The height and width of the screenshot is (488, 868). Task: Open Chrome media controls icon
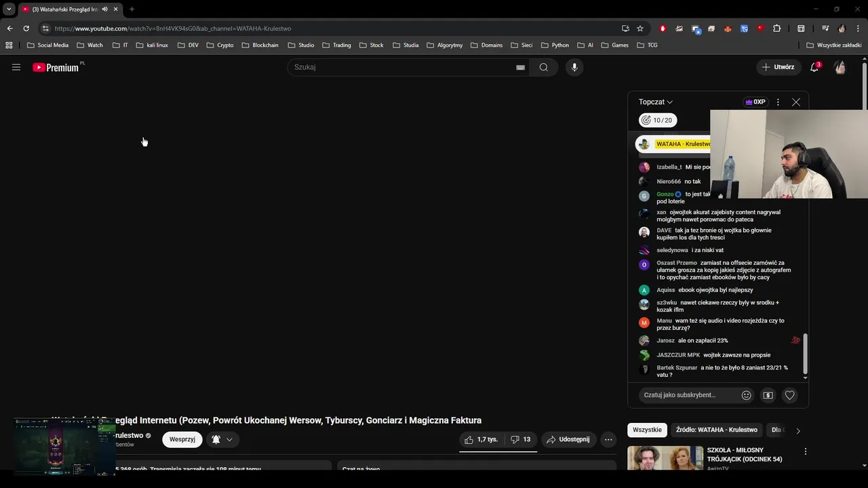click(x=825, y=28)
